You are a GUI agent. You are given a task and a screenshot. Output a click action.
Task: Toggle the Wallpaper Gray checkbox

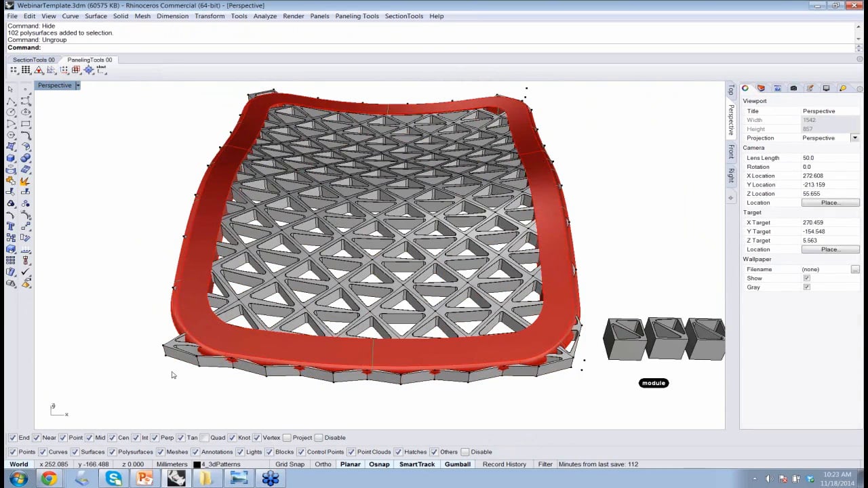pyautogui.click(x=806, y=287)
